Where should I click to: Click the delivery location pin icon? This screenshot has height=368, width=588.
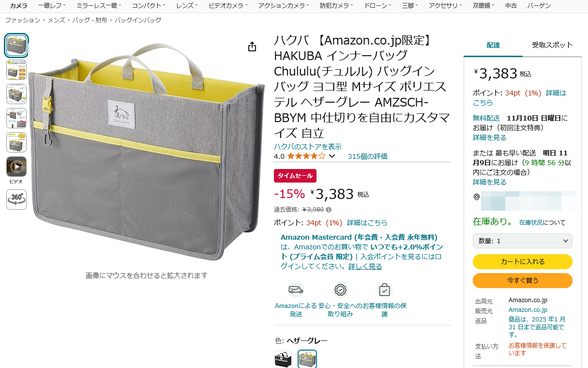point(477,197)
